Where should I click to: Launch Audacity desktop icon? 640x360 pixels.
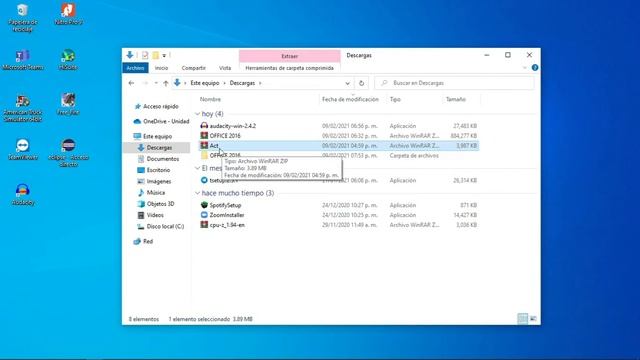[22, 194]
